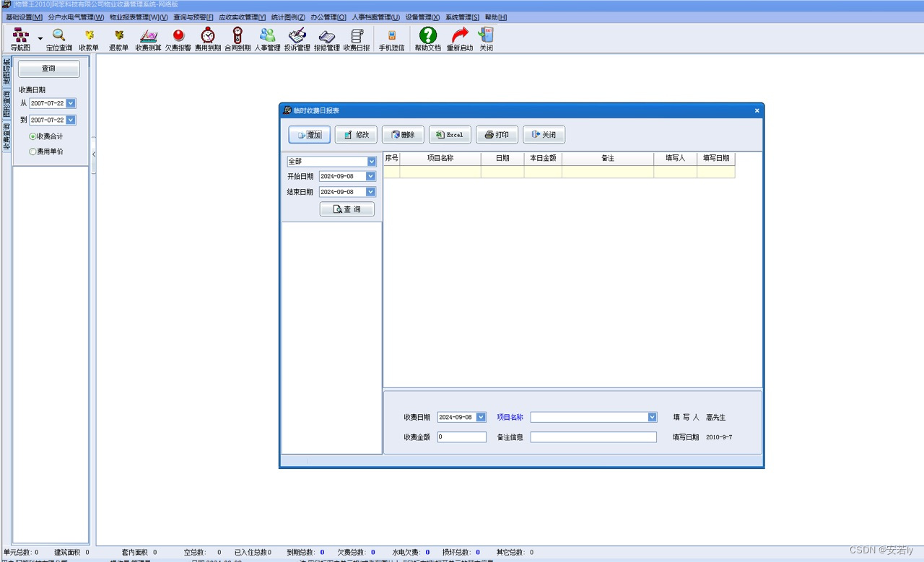Viewport: 924px width, 562px height.
Task: Click the 删除 delete button
Action: (x=403, y=135)
